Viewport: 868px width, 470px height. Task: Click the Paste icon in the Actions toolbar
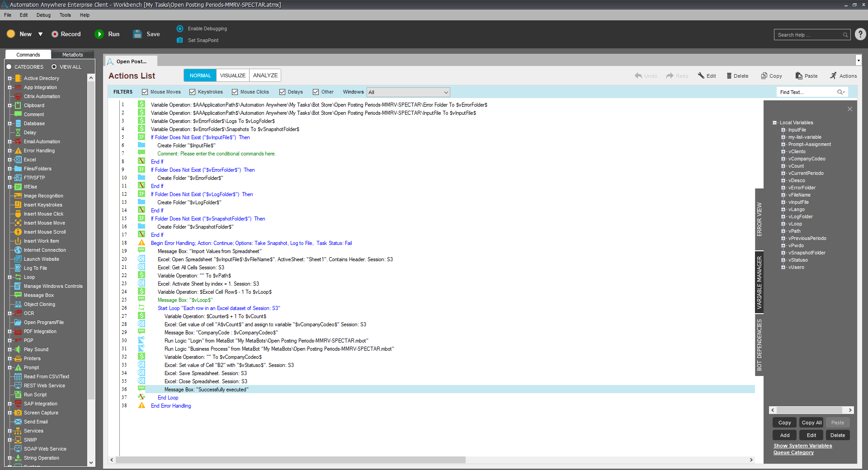click(799, 76)
